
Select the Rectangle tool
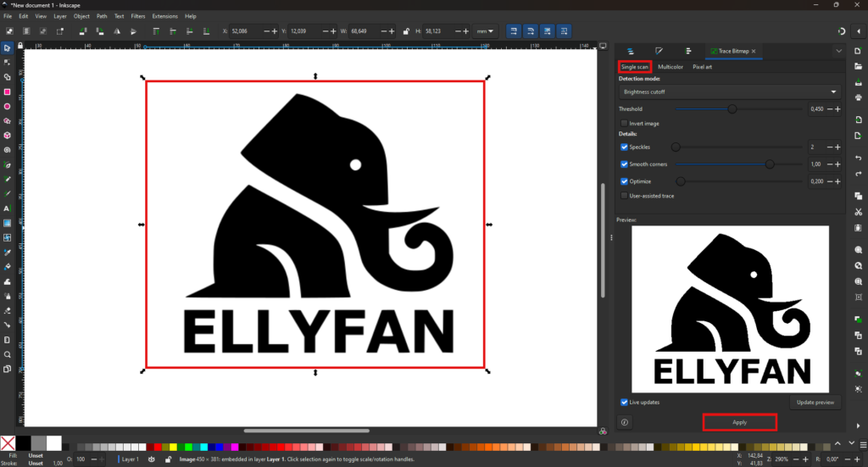pyautogui.click(x=8, y=92)
